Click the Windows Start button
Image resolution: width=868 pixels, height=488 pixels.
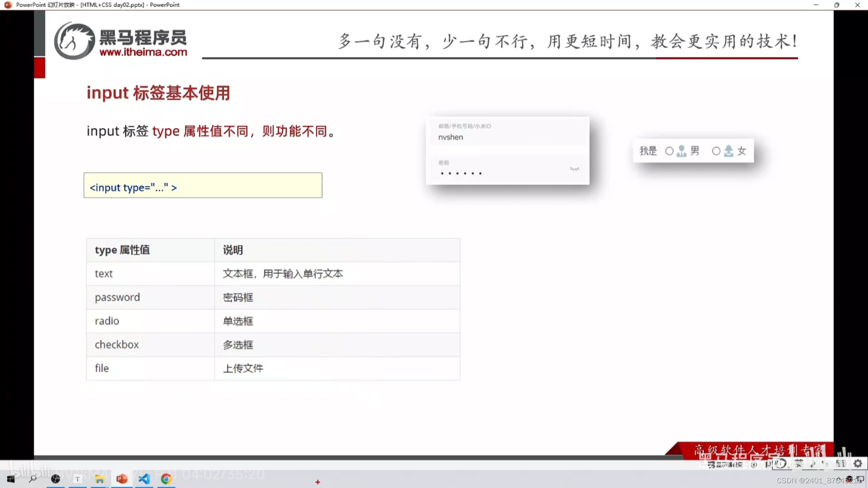[10, 479]
